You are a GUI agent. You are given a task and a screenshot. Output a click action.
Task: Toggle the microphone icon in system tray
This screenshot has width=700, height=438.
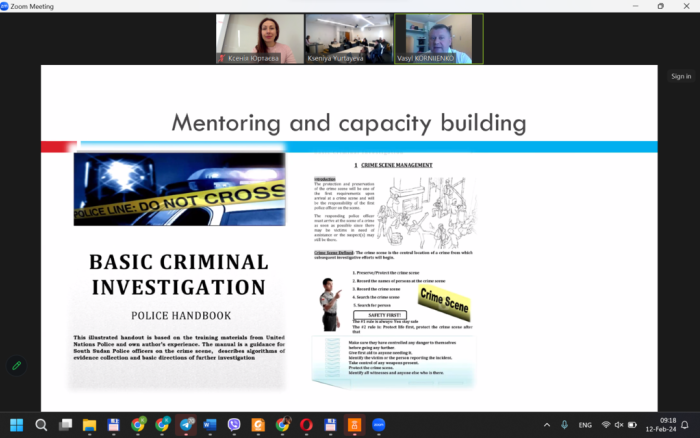(x=565, y=425)
